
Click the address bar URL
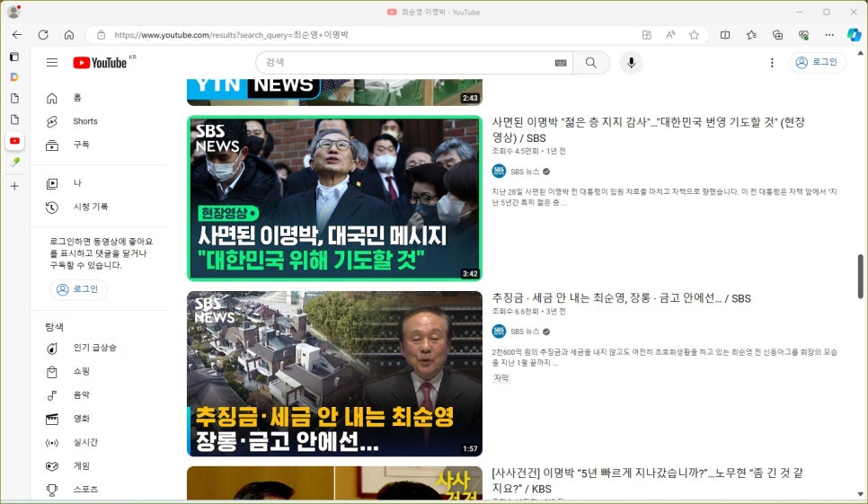coord(232,35)
